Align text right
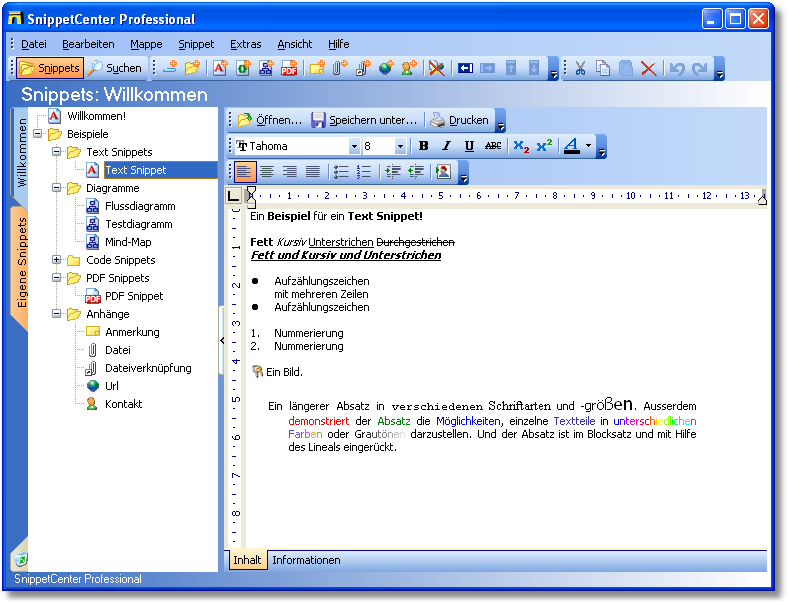The image size is (789, 605). point(290,172)
